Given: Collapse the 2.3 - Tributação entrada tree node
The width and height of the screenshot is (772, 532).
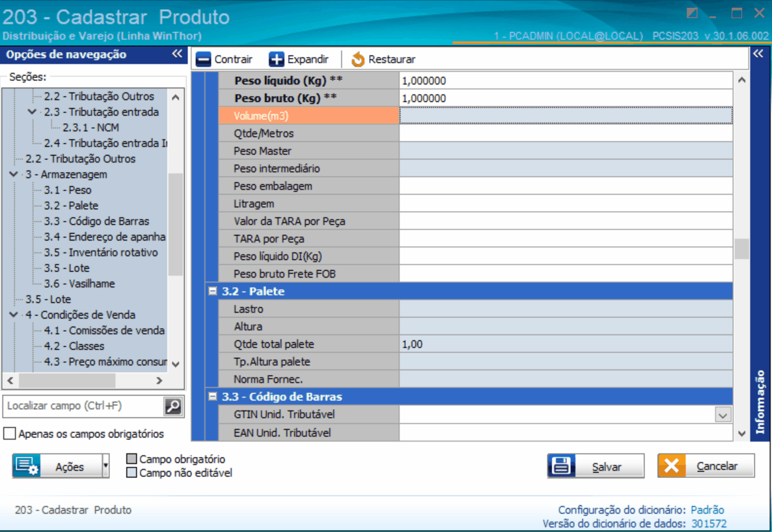Looking at the screenshot, I should [32, 112].
